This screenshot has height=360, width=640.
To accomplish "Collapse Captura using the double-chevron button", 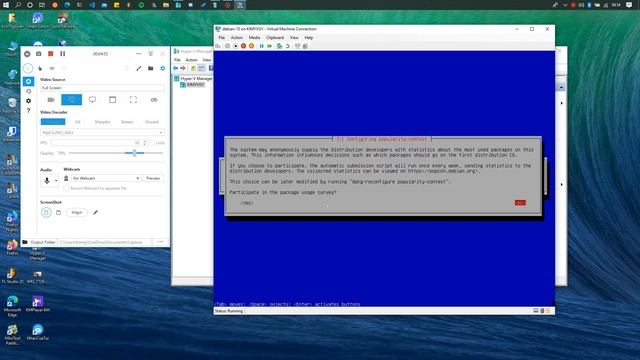I will (x=150, y=54).
